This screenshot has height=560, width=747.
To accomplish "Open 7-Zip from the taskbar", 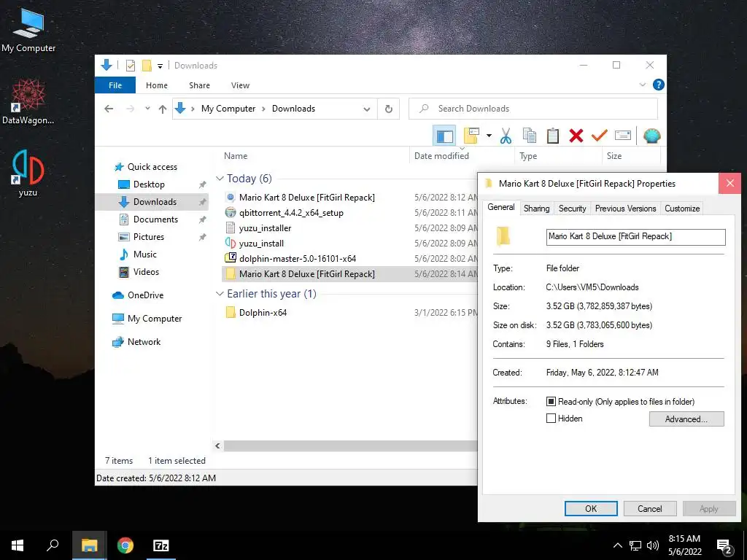I will coord(160,545).
